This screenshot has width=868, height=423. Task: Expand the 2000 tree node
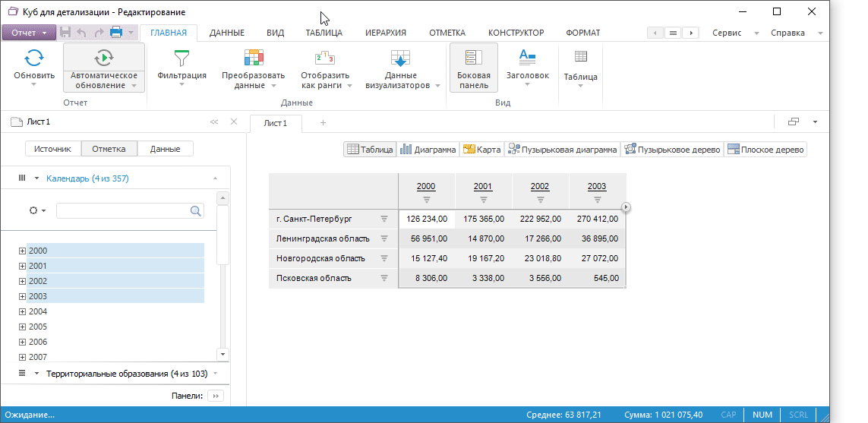pos(22,251)
